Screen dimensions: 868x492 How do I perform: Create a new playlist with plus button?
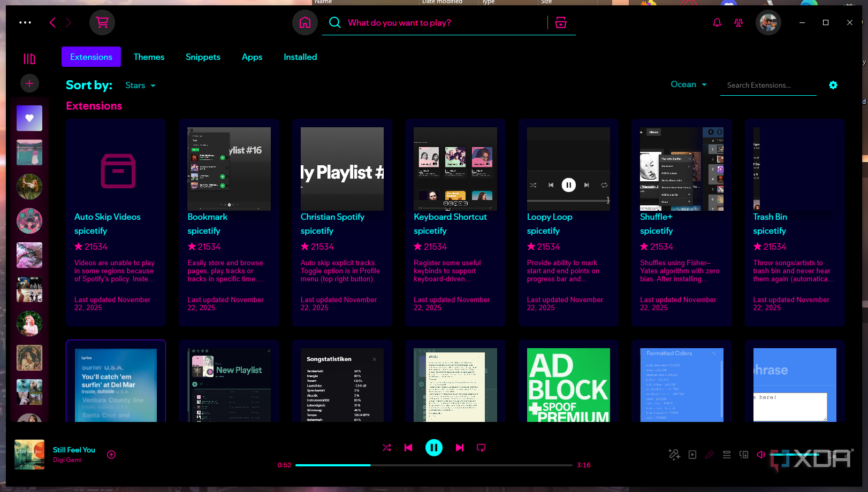point(29,83)
